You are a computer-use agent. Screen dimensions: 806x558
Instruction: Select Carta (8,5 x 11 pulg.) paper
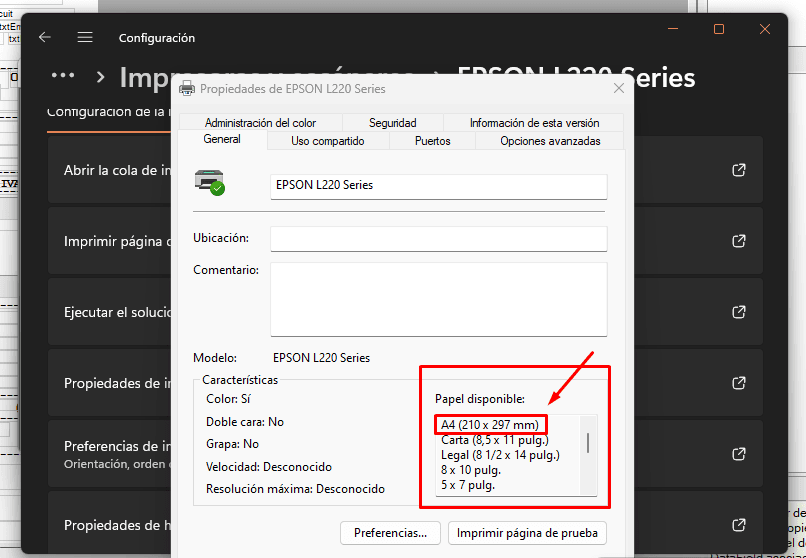point(494,440)
